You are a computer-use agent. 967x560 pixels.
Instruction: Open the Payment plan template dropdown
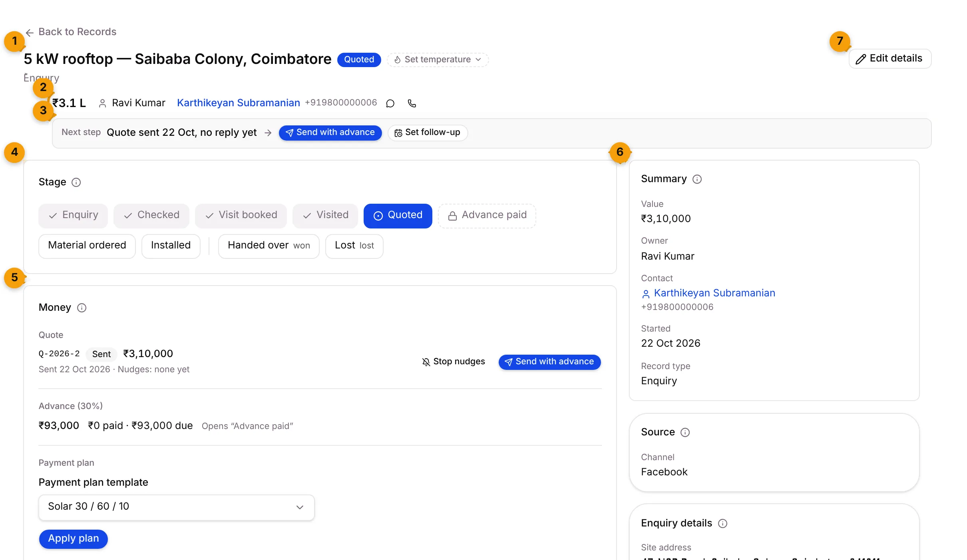[x=177, y=507]
